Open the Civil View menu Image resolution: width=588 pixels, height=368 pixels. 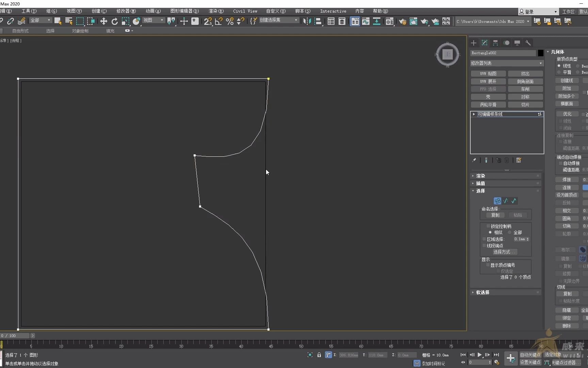click(245, 11)
